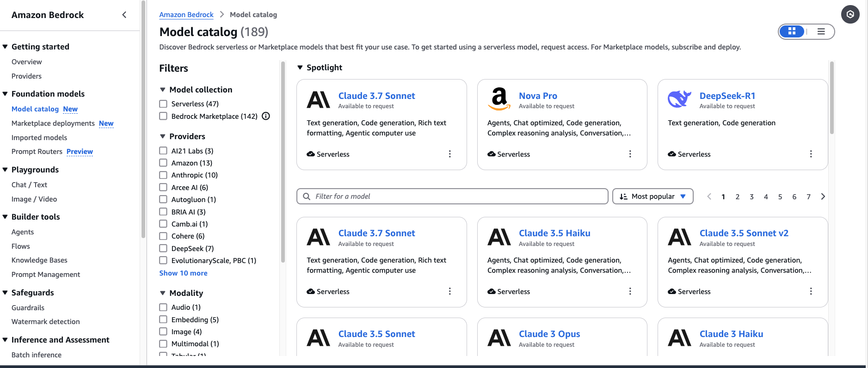
Task: Open options menu on lower Claude 3.7 Sonnet
Action: [x=449, y=291]
